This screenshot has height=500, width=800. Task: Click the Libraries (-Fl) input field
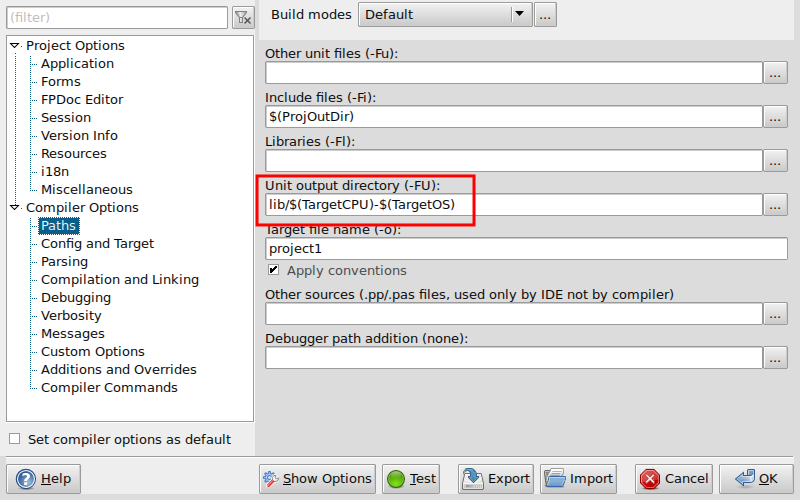coord(514,161)
